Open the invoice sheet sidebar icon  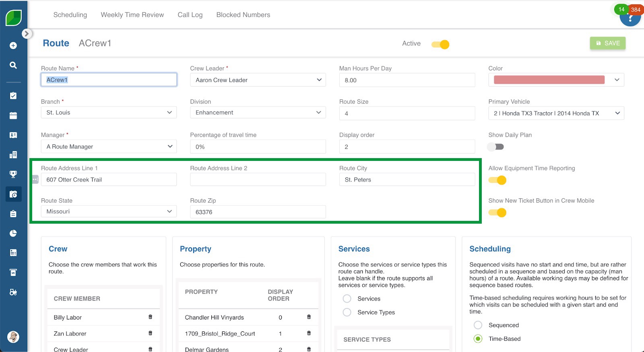coord(13,253)
